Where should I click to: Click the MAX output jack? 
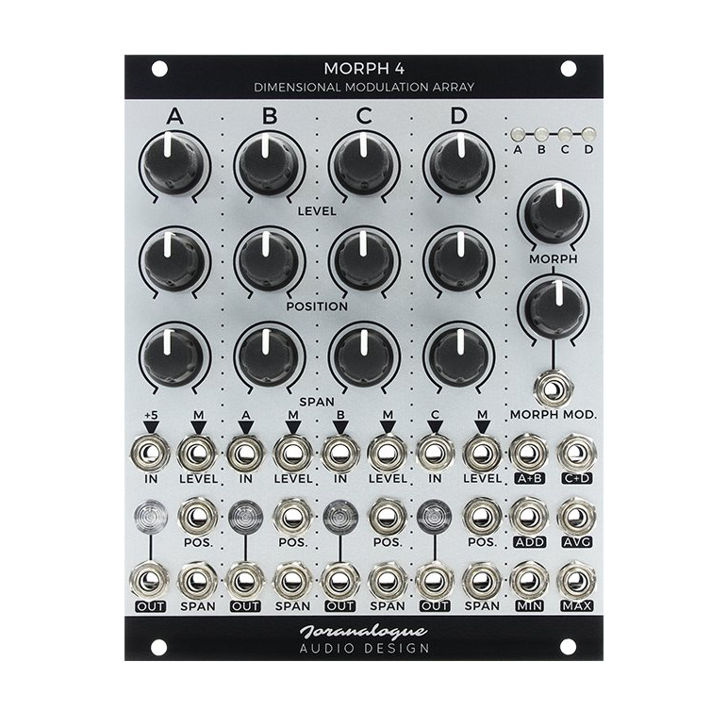pos(576,580)
